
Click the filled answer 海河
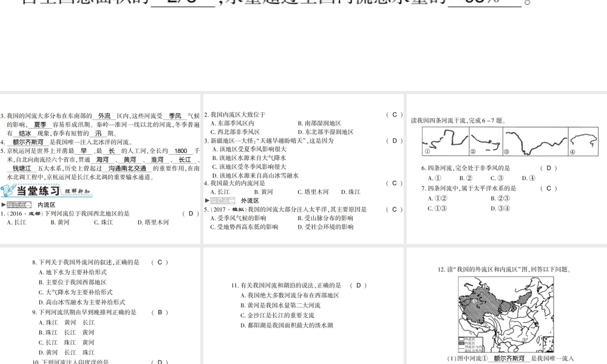point(103,160)
